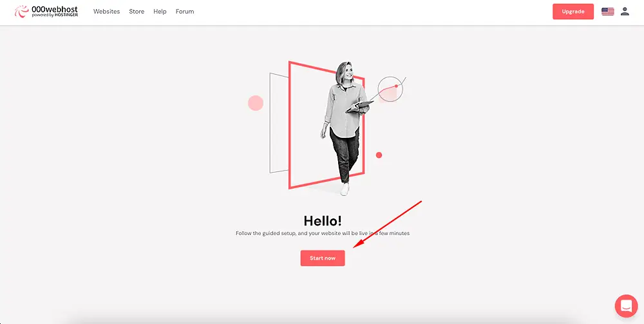Click the line chart circle graphic
This screenshot has height=324, width=644.
[x=390, y=89]
